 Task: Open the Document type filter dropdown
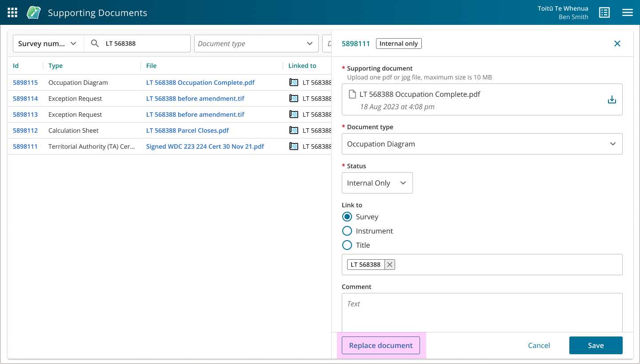pyautogui.click(x=256, y=44)
